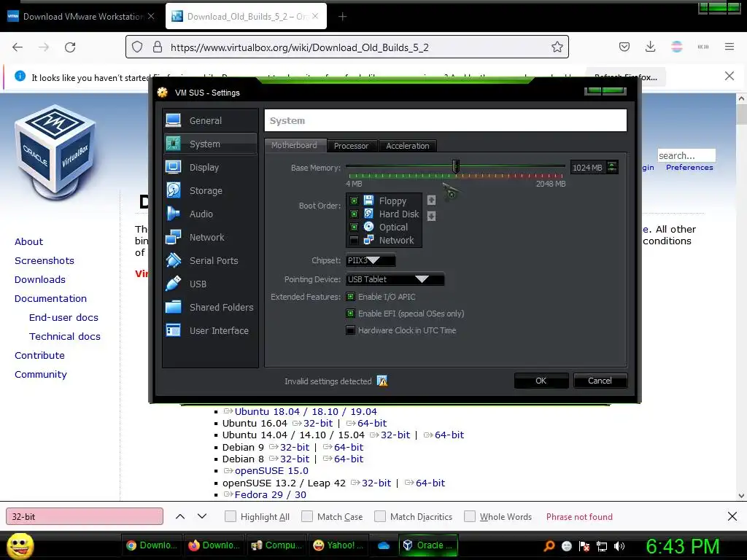Click the Base Memory slider handle
Screen dimensions: 747x560
click(x=456, y=167)
